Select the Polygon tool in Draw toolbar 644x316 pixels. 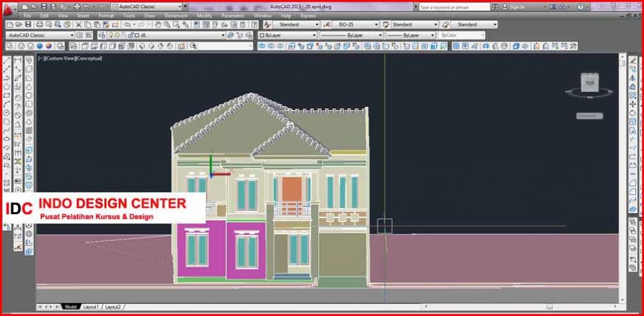pos(6,87)
